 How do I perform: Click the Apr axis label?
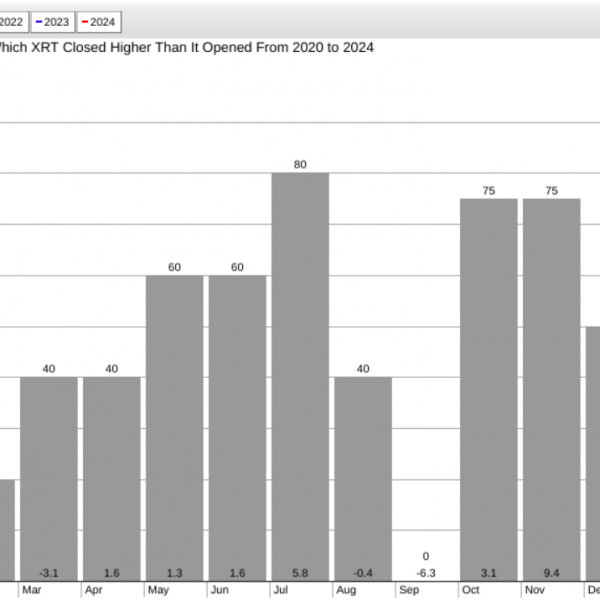(94, 590)
